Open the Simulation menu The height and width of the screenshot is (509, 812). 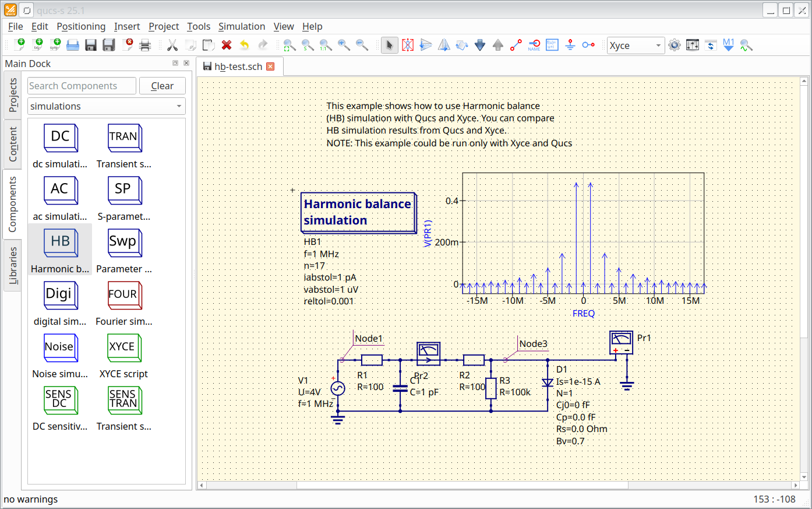241,26
